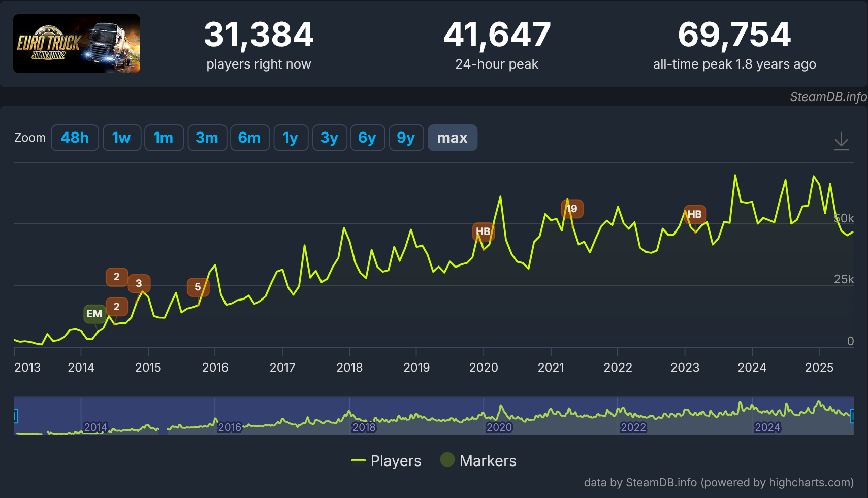Screen dimensions: 868x498
Task: Click the data by SteamDB.info credits text
Action: click(x=719, y=482)
